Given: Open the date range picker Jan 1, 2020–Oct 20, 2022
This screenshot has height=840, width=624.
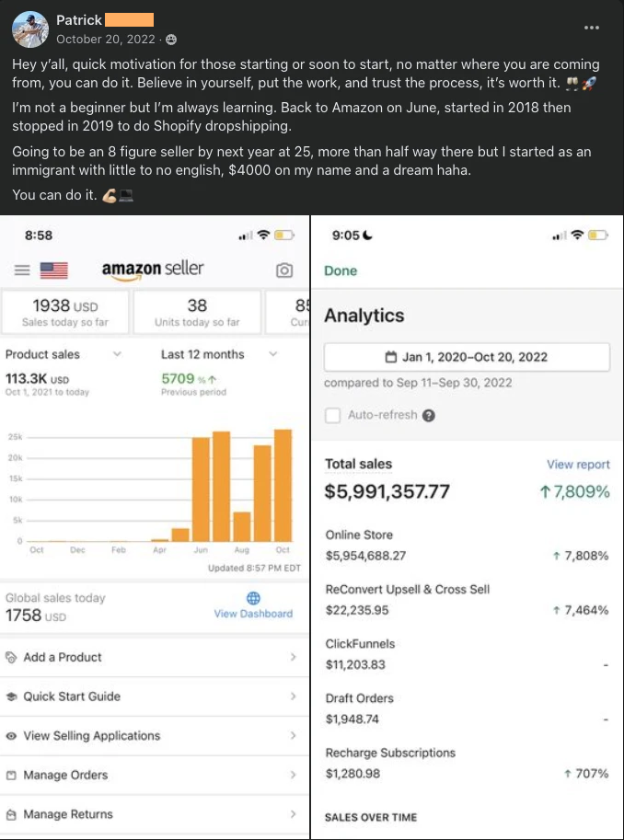Looking at the screenshot, I should pos(467,357).
